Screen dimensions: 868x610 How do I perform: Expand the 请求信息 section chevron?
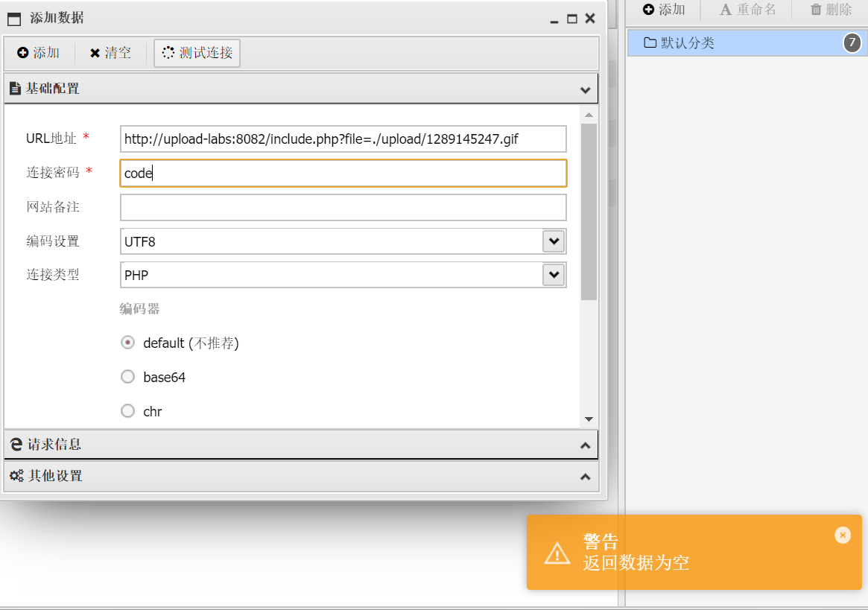(x=585, y=445)
